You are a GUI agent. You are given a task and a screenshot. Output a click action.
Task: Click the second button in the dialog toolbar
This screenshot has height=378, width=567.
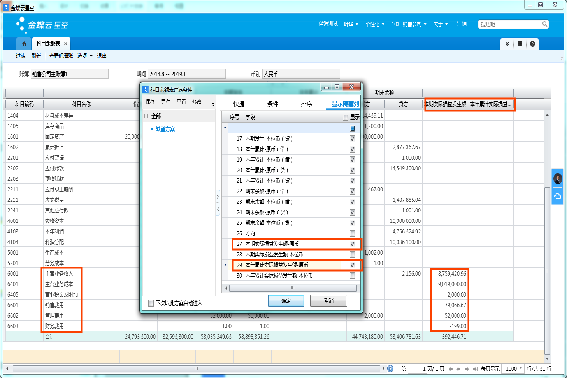tap(166, 102)
